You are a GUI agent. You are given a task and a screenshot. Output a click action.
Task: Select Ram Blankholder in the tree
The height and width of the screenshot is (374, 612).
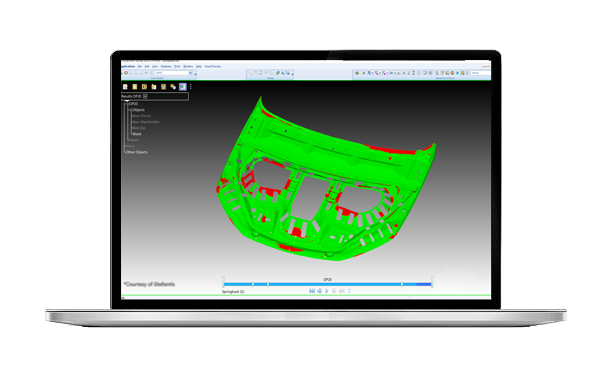point(146,122)
